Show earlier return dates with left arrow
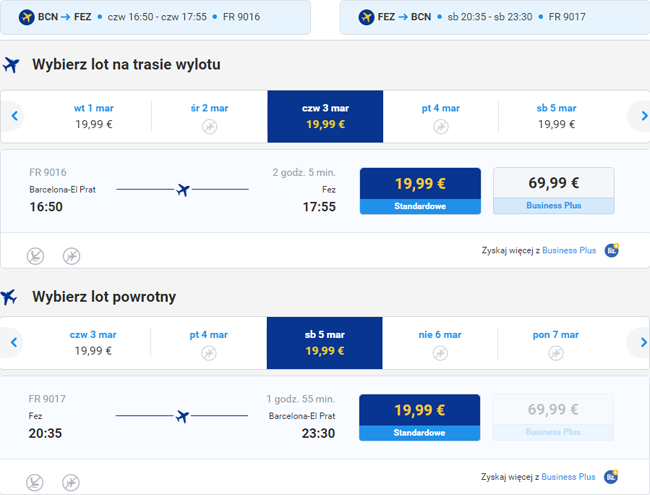 click(x=14, y=343)
